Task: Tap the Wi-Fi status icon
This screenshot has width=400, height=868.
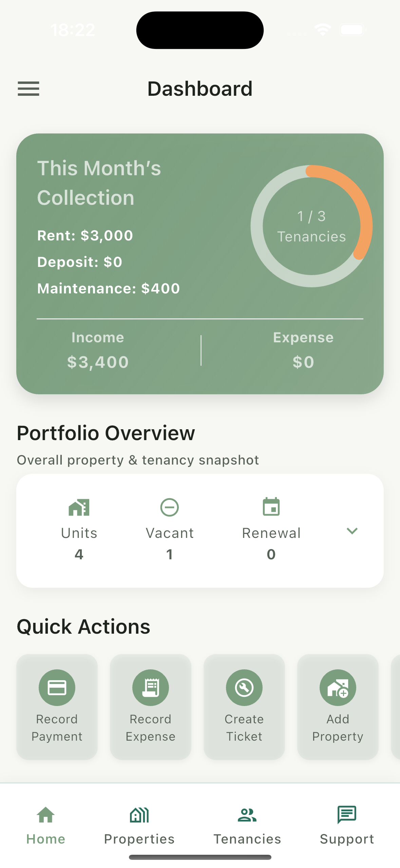Action: (323, 30)
